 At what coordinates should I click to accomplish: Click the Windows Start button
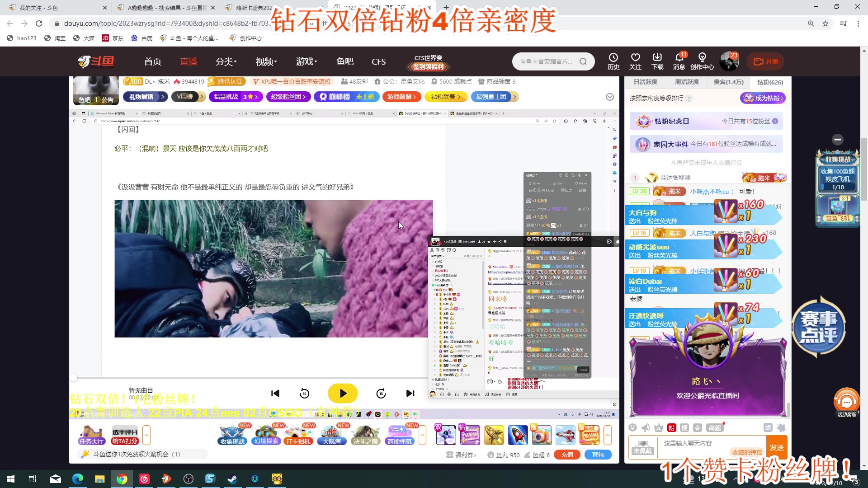pyautogui.click(x=11, y=479)
